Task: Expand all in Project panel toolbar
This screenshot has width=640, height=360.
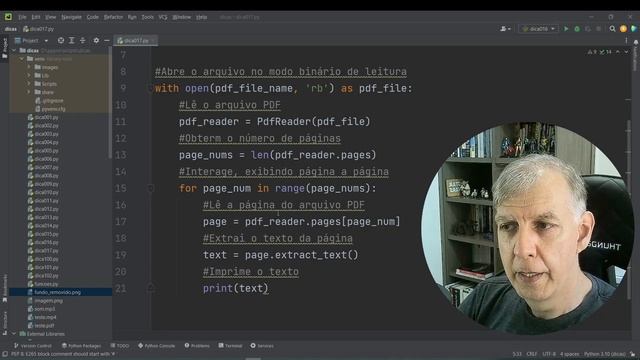Action: coord(72,40)
